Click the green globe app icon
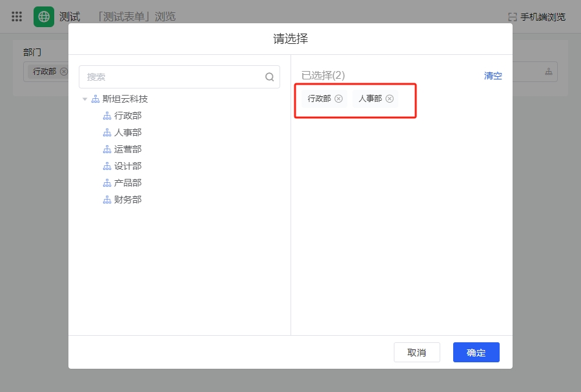This screenshot has width=581, height=392. [44, 17]
